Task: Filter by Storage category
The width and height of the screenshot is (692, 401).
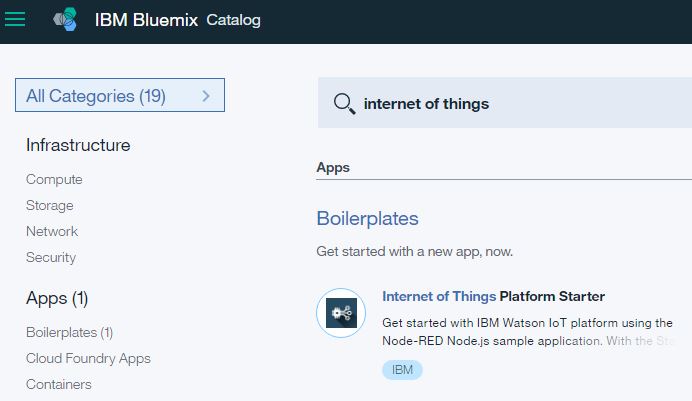Action: (x=50, y=206)
